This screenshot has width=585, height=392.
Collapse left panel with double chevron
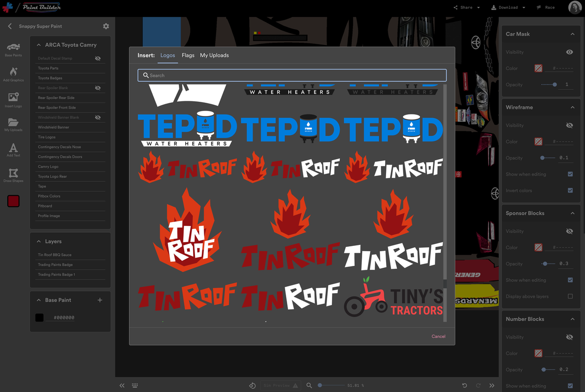[x=122, y=386]
